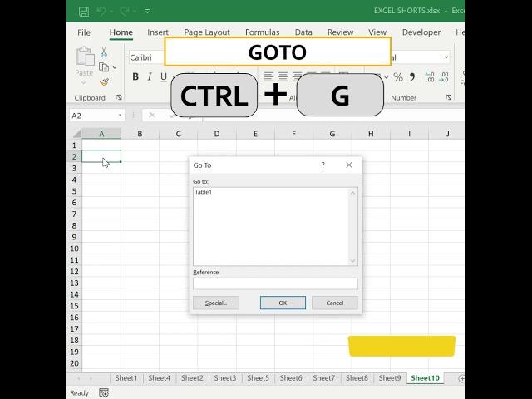Select row 10 header
Viewport: 532px width, 399px height.
coord(74,249)
